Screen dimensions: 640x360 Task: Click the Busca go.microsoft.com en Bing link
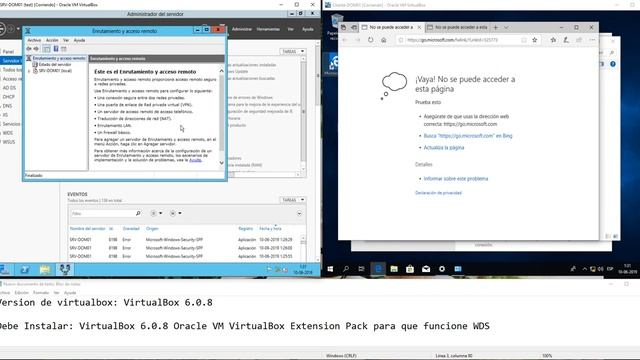point(468,136)
